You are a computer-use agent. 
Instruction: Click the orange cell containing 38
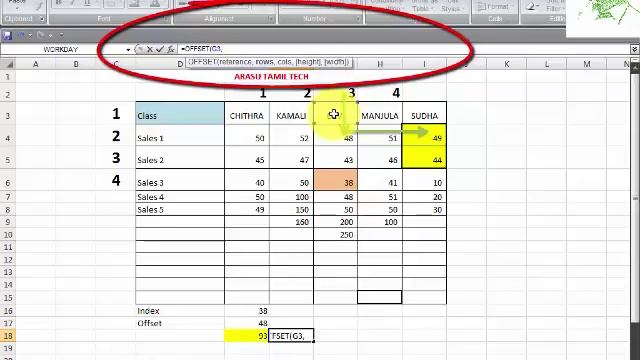point(336,180)
